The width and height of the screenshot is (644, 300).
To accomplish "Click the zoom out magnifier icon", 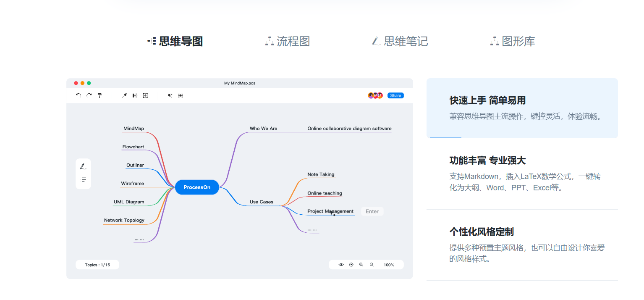I will (x=372, y=265).
